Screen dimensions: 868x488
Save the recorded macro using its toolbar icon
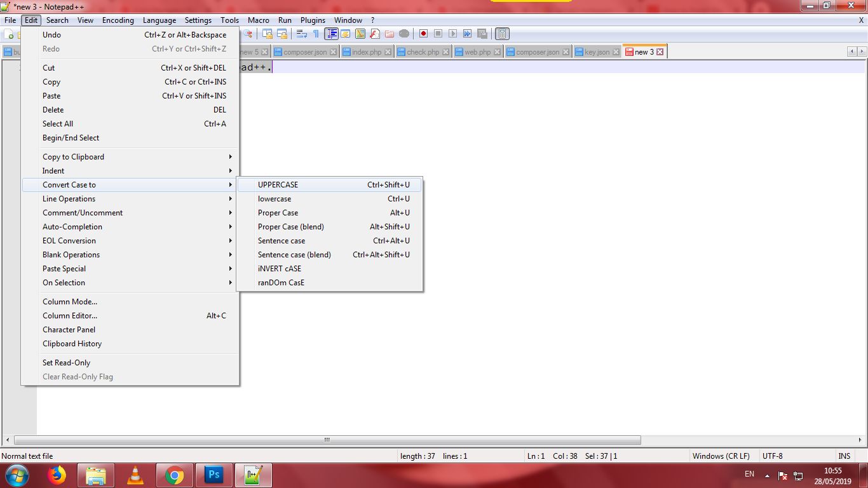482,33
